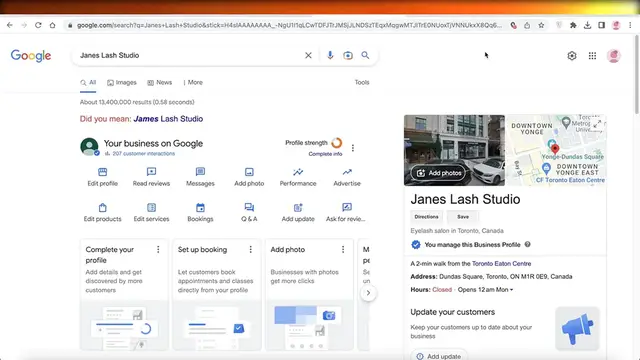This screenshot has height=360, width=640.
Task: Click Add photos on storefront image
Action: (x=439, y=173)
